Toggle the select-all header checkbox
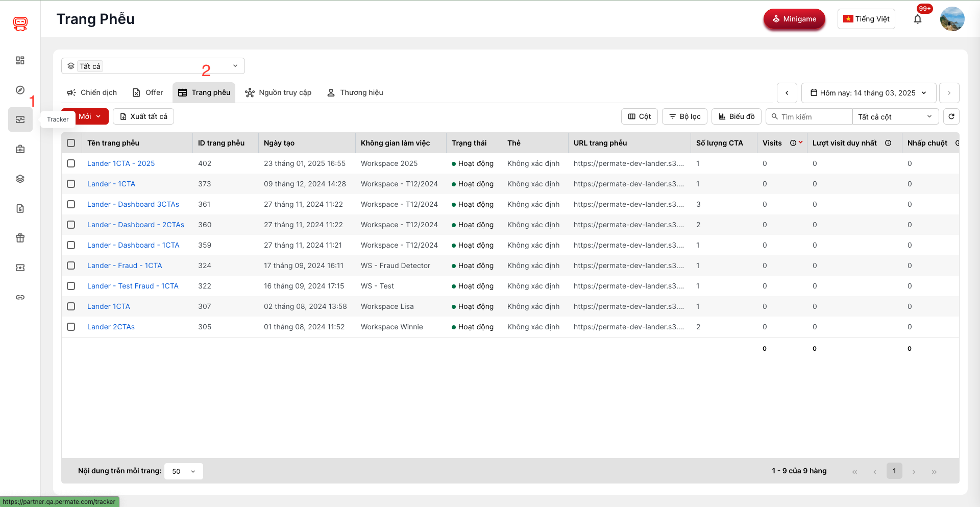Screen dimensions: 980x507 click(71, 143)
